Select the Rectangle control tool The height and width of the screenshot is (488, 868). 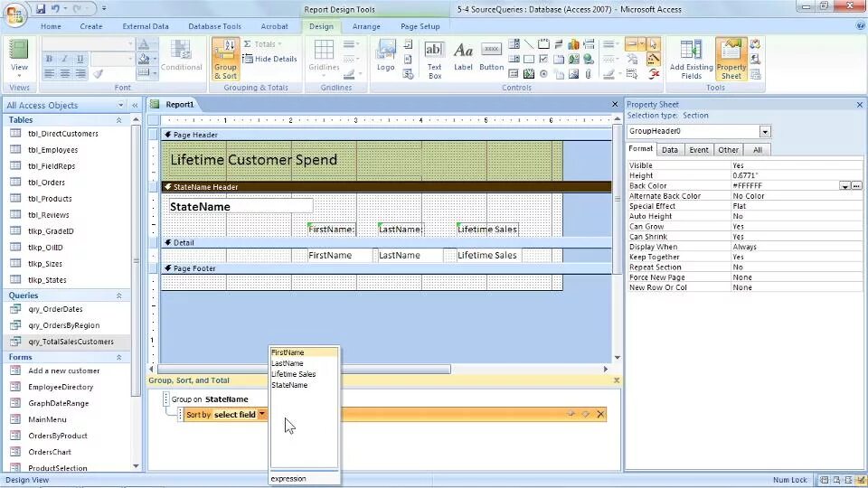[529, 60]
